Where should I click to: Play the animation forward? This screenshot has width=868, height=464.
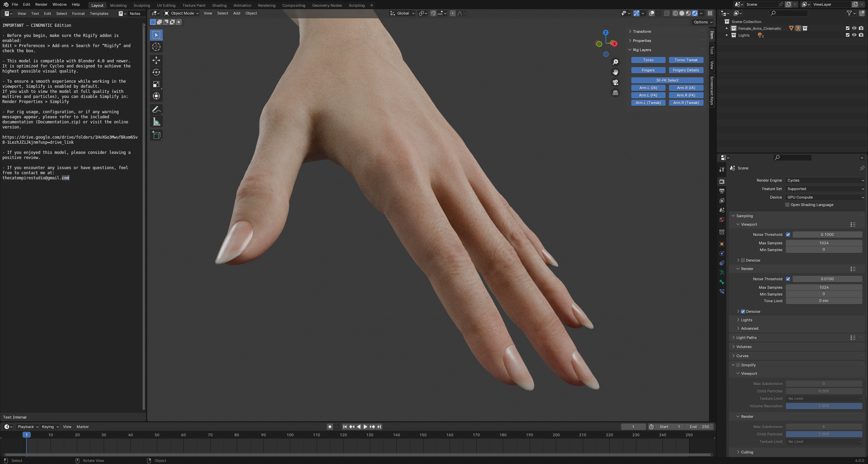point(366,427)
